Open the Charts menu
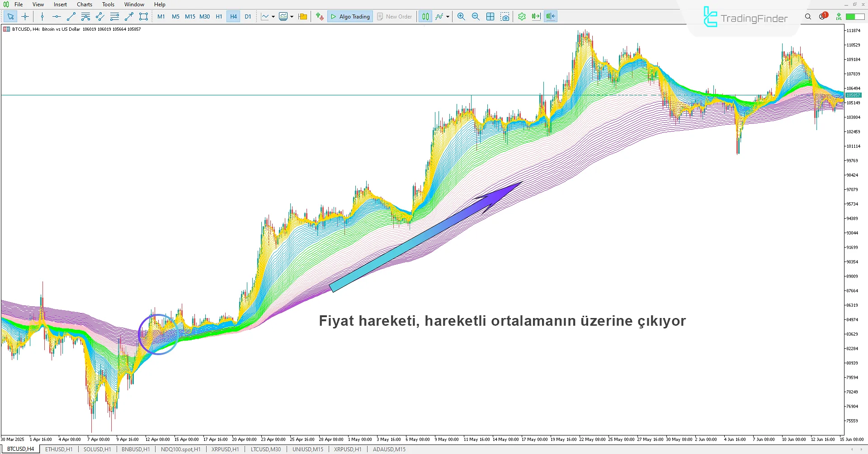868x454 pixels. tap(84, 4)
